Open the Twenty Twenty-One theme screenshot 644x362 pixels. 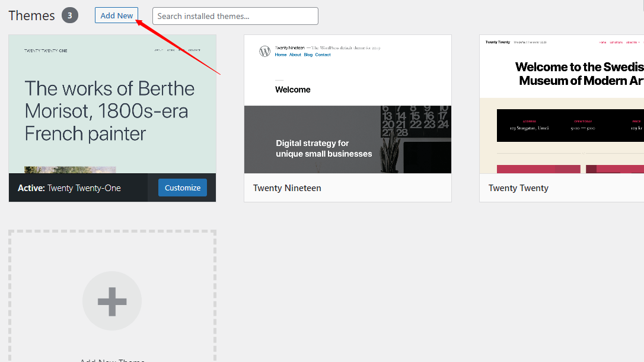click(x=112, y=104)
